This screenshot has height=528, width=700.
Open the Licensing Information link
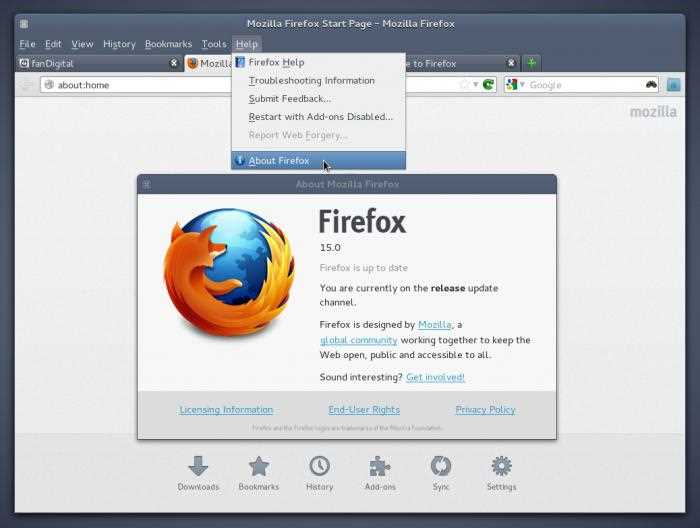point(226,409)
